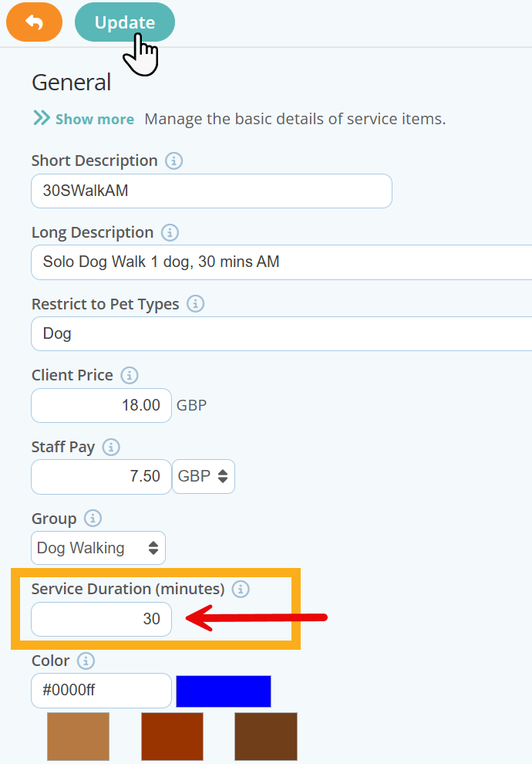The width and height of the screenshot is (532, 764).
Task: Open info tooltip for Restrict to Pet Types
Action: (195, 304)
